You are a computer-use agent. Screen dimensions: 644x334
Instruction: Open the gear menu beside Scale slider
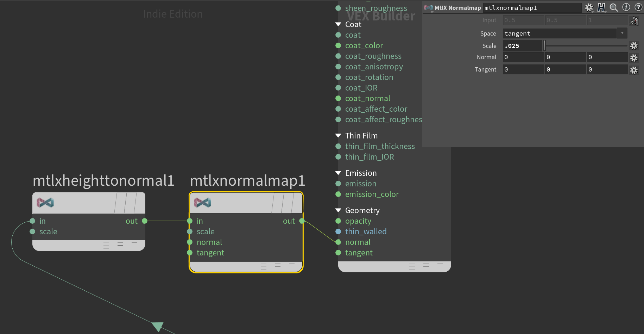[634, 46]
